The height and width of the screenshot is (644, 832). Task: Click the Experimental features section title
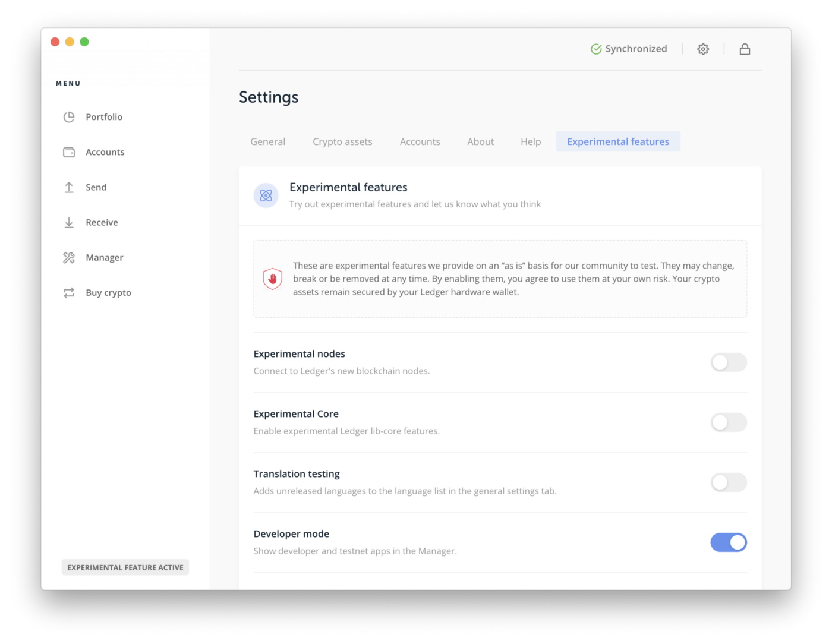348,187
